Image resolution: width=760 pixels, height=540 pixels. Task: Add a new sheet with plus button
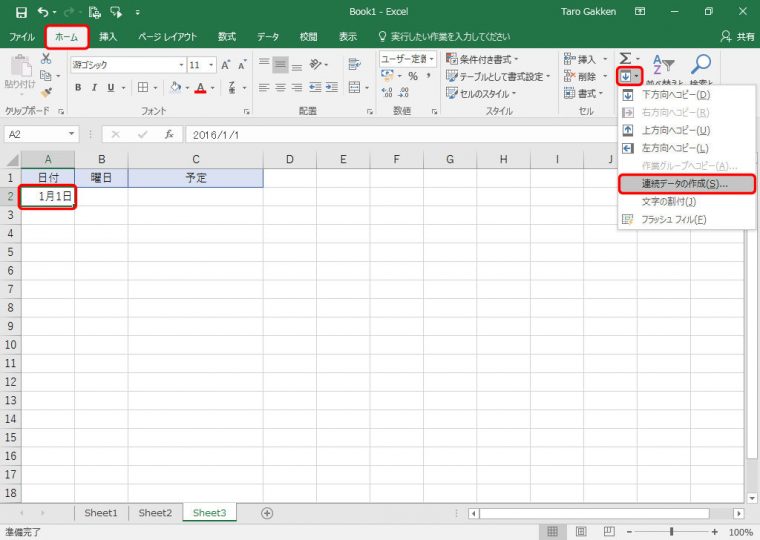pyautogui.click(x=267, y=513)
